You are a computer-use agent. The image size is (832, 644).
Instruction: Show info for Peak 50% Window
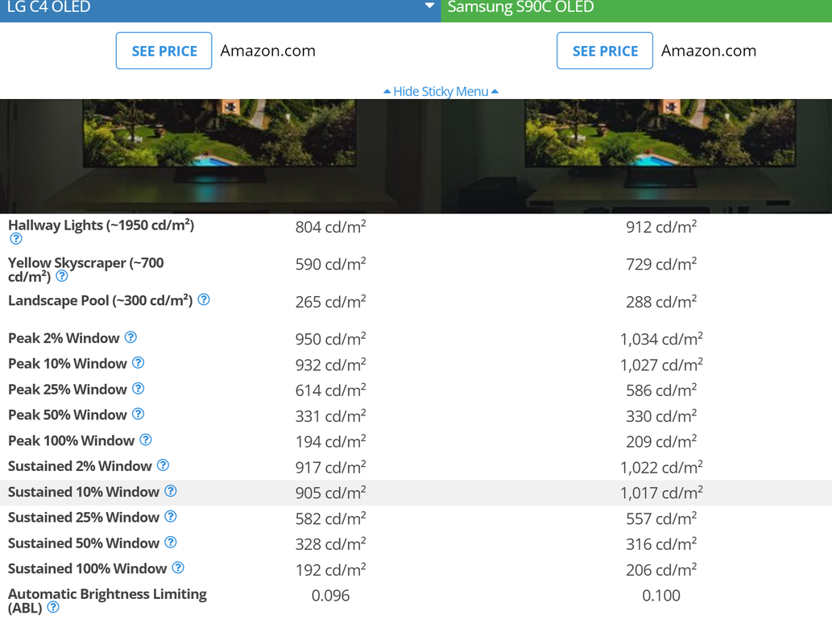[x=138, y=415]
